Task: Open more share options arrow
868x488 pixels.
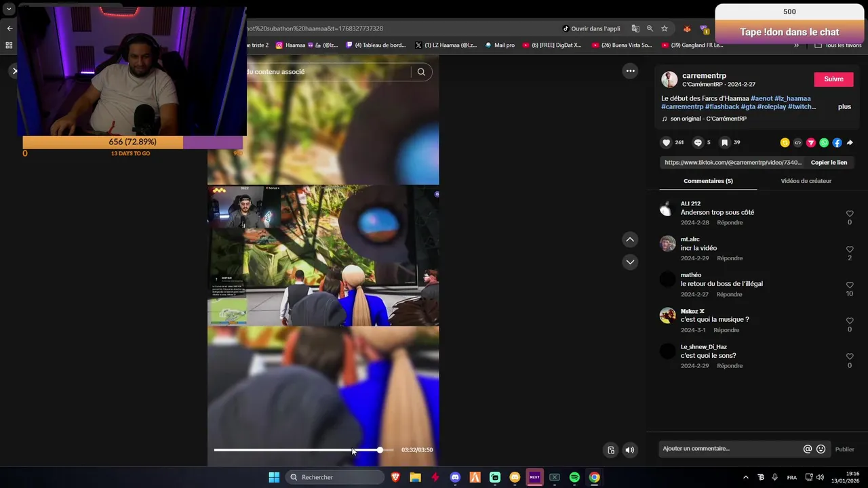Action: [x=850, y=142]
